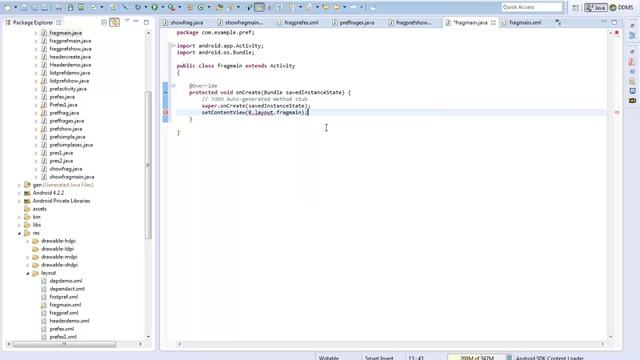Click the Console monitor icon in right trim
640x360 pixels.
[632, 91]
